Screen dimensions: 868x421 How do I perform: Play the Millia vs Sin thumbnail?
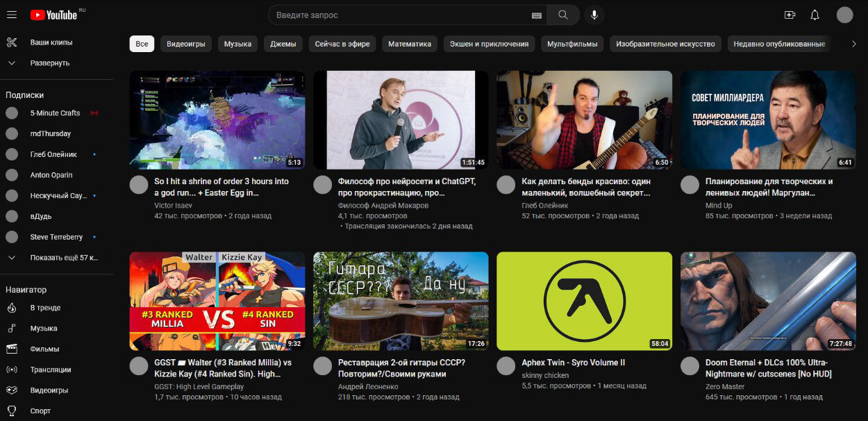pos(217,301)
